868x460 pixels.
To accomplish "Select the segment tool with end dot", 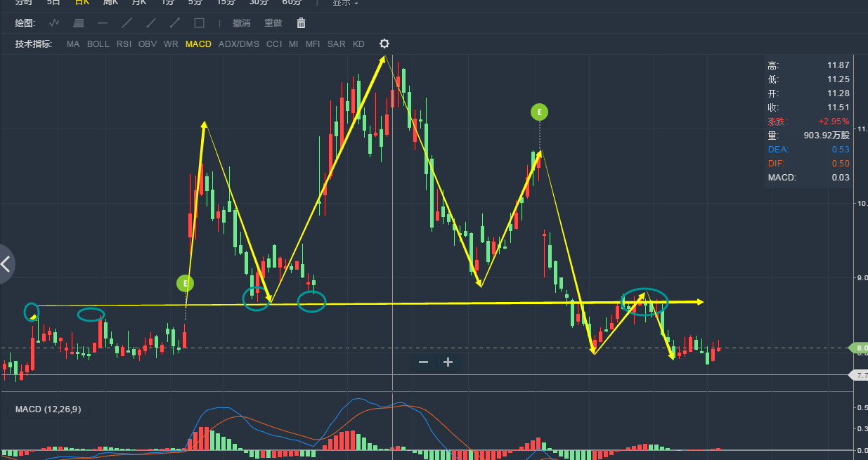I will click(175, 23).
